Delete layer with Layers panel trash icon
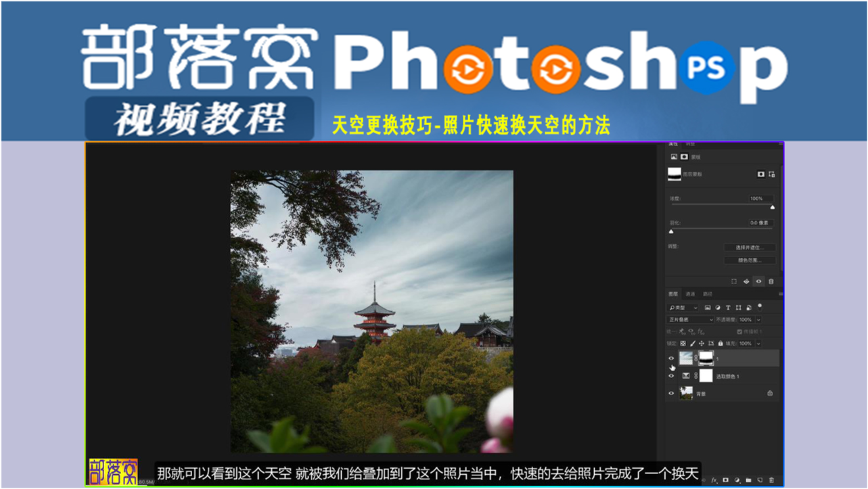The height and width of the screenshot is (489, 868). (x=771, y=480)
